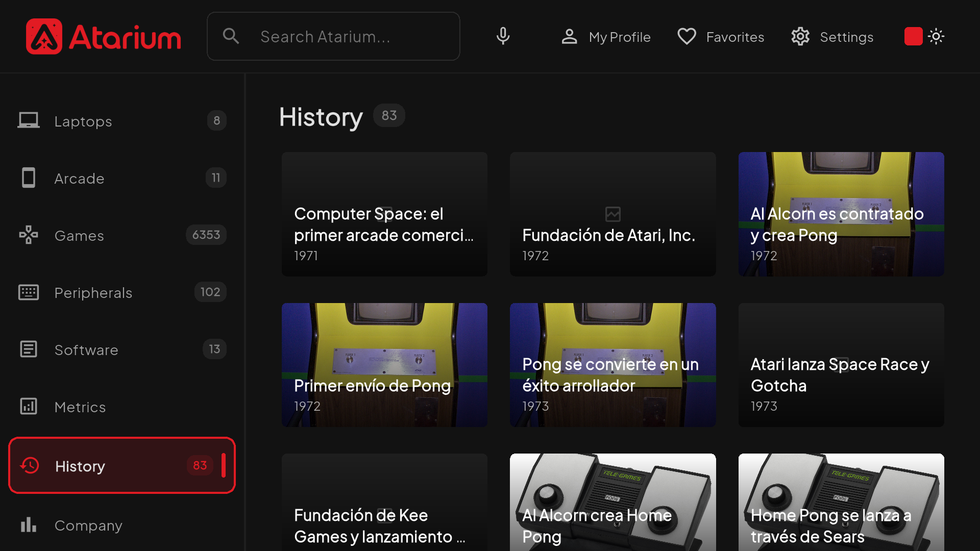Open Fundación de Kee Games card
This screenshot has width=980, height=551.
coord(384,503)
